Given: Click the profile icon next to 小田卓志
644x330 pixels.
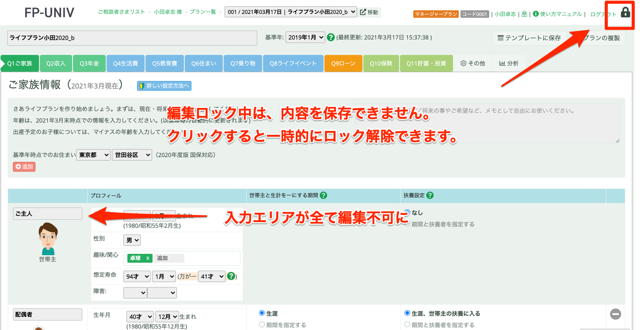Looking at the screenshot, I should 523,13.
